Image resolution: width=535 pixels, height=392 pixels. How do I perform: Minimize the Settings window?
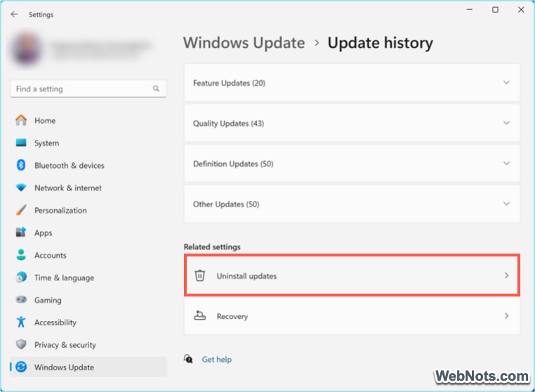(470, 10)
